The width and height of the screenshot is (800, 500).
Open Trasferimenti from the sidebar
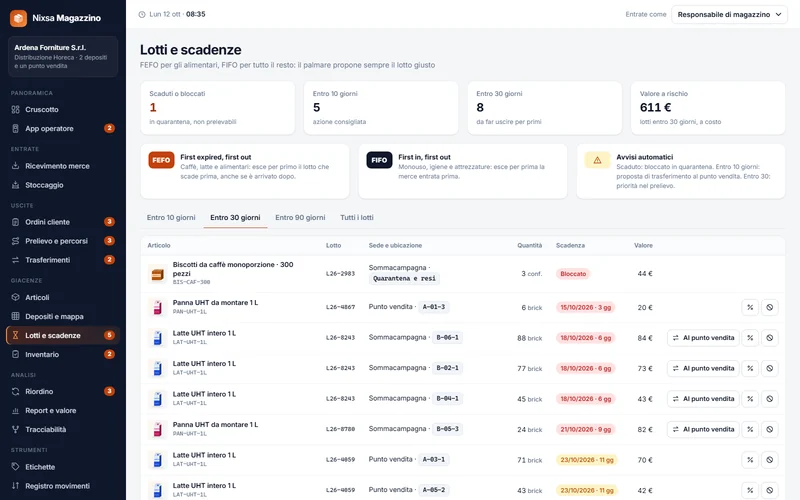pyautogui.click(x=63, y=260)
